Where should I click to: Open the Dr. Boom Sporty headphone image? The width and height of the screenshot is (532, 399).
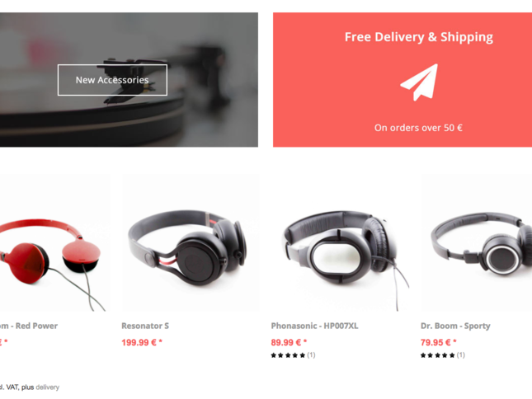pyautogui.click(x=477, y=243)
